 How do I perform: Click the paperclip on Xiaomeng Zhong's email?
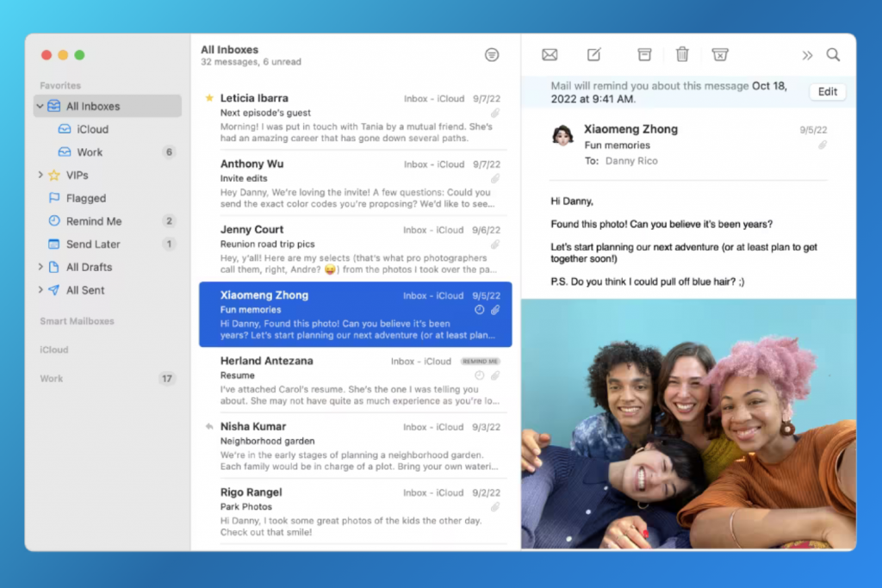496,310
